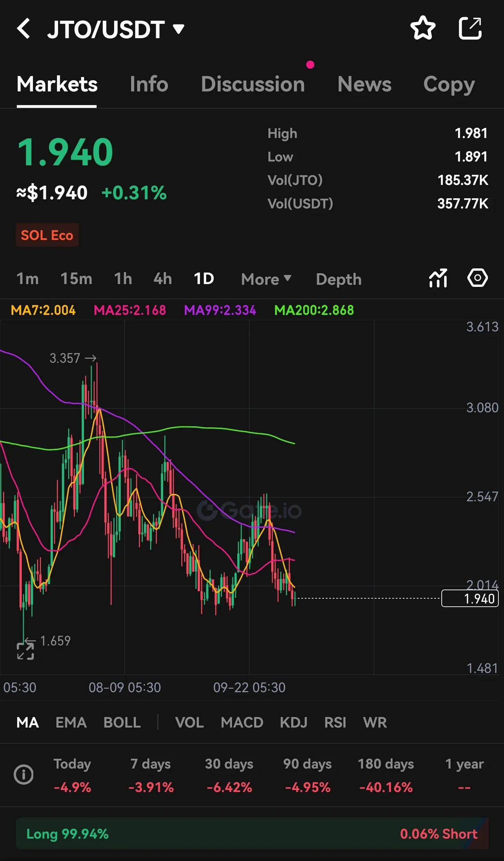This screenshot has width=504, height=861.
Task: Click the MA200:2.868 legend
Action: (314, 310)
